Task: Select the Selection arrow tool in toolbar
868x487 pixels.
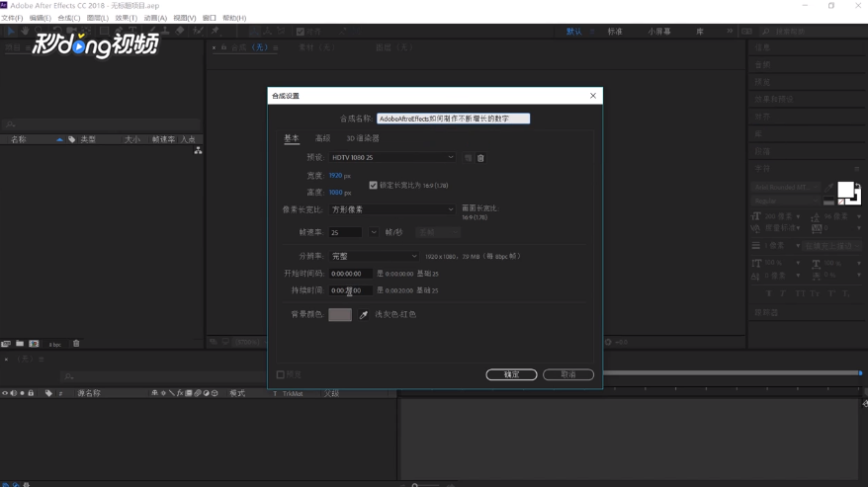Action: point(11,31)
